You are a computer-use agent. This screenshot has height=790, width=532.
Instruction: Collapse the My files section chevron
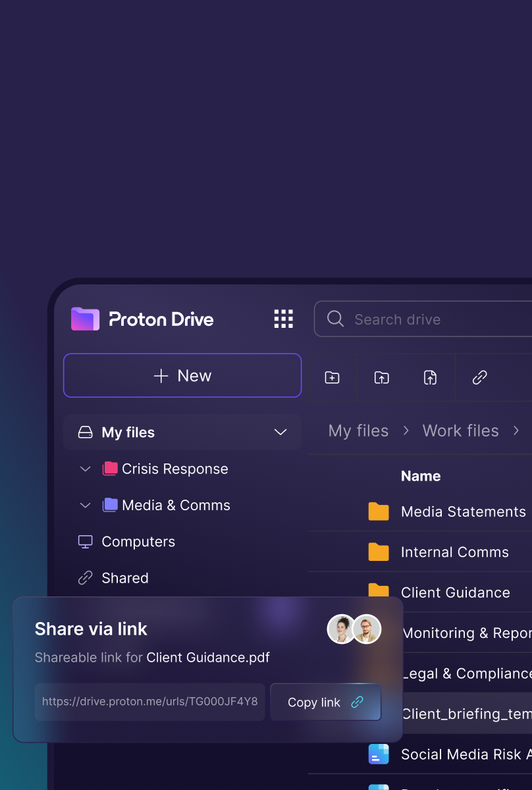pos(280,433)
